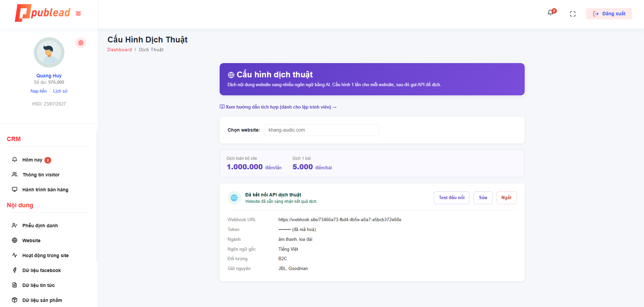Click the visitor people icon
The height and width of the screenshot is (307, 644).
point(15,174)
